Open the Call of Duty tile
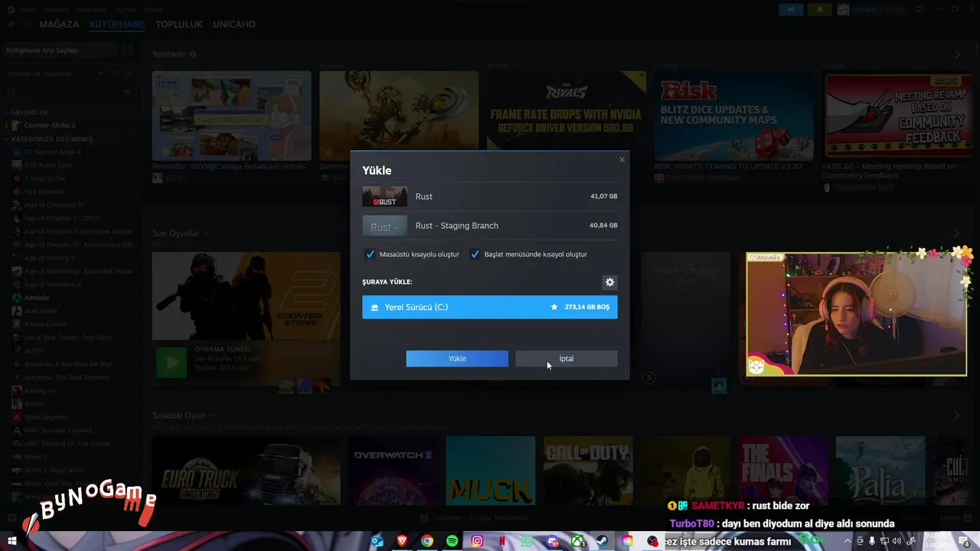This screenshot has height=551, width=980. click(588, 471)
